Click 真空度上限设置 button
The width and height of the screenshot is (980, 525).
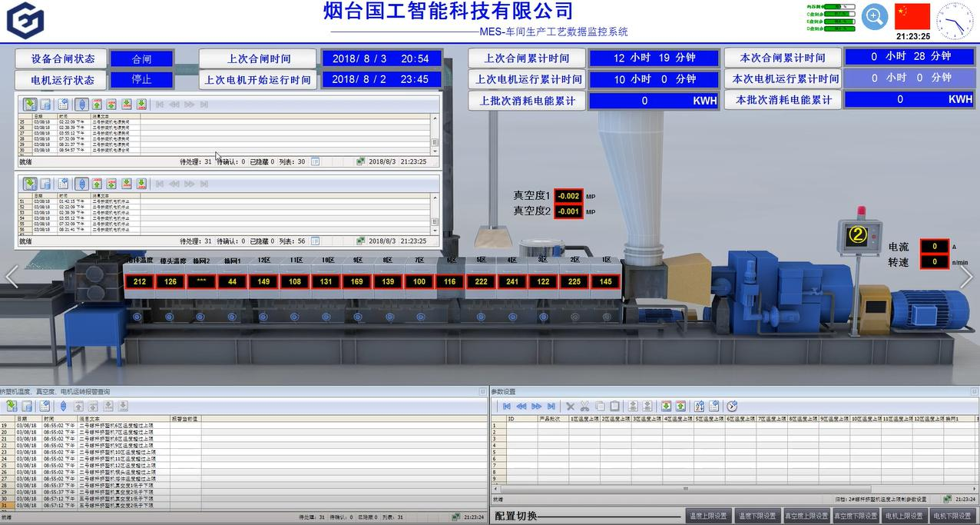807,516
